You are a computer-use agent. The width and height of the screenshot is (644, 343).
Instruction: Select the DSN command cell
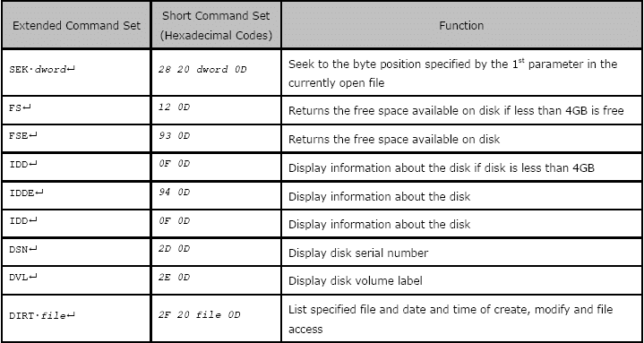(76, 253)
